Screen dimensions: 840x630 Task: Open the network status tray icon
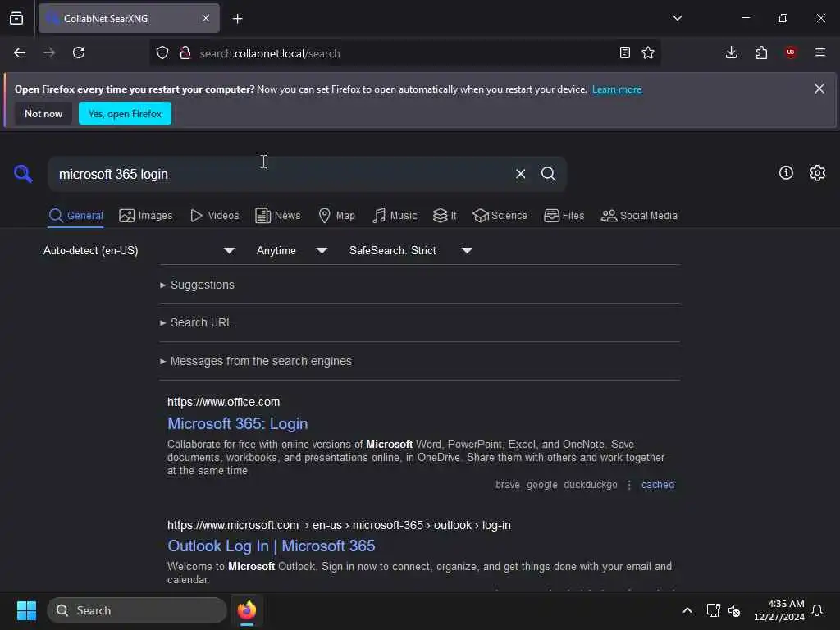coord(713,610)
